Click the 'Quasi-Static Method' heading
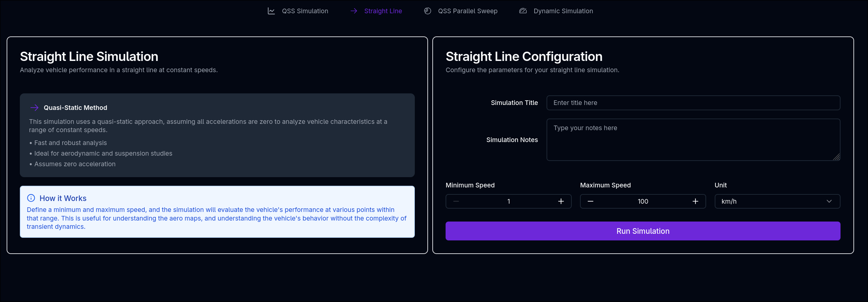 (75, 108)
